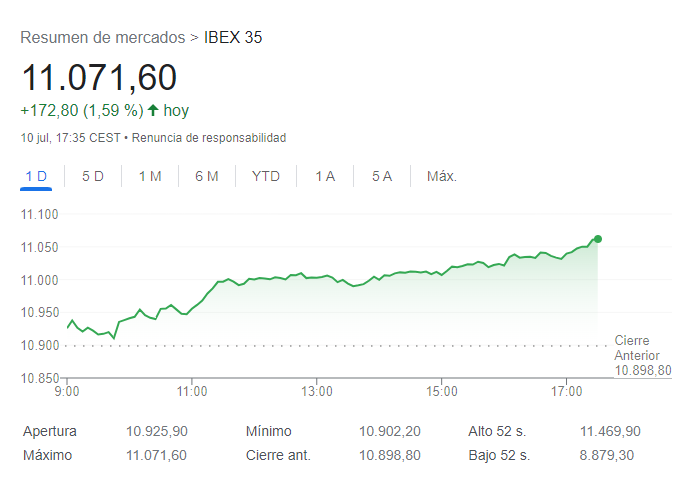Click the IBEX 35 breadcrumb title
The width and height of the screenshot is (694, 481).
point(233,38)
